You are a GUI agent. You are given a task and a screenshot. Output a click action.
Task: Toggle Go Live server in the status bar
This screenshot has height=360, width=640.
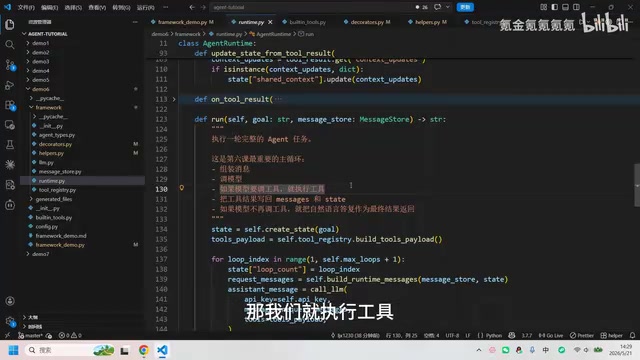click(551, 335)
